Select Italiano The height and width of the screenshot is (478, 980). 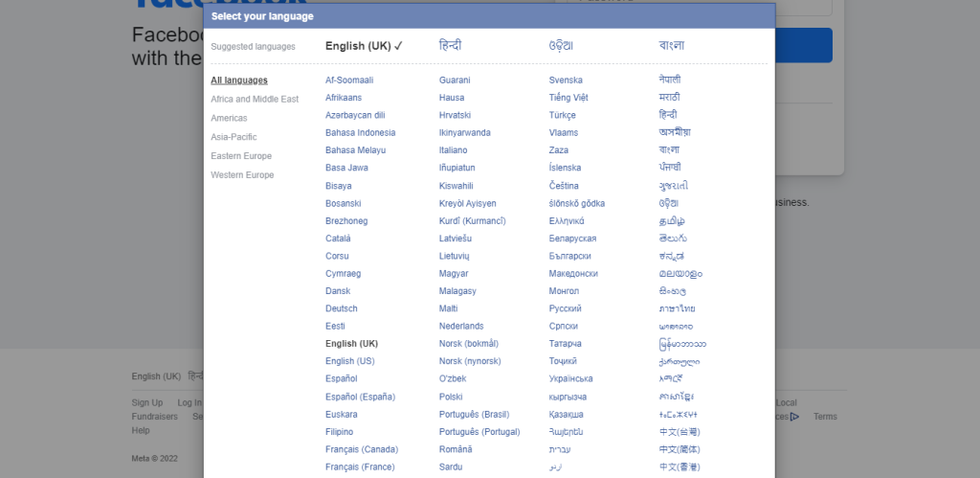[453, 150]
